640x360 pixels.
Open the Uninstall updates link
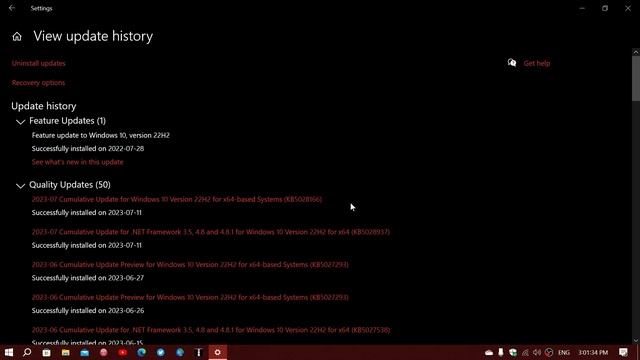[38, 63]
